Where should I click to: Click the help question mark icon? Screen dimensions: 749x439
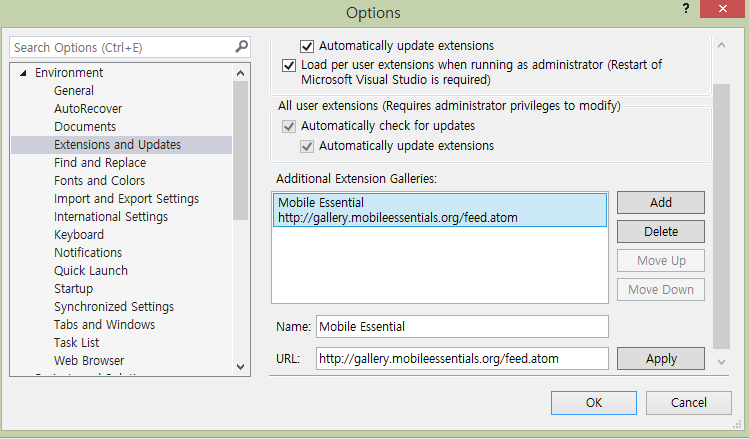pyautogui.click(x=686, y=10)
